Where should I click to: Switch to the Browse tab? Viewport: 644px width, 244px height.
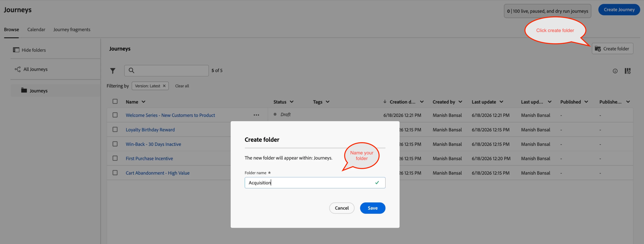tap(12, 30)
